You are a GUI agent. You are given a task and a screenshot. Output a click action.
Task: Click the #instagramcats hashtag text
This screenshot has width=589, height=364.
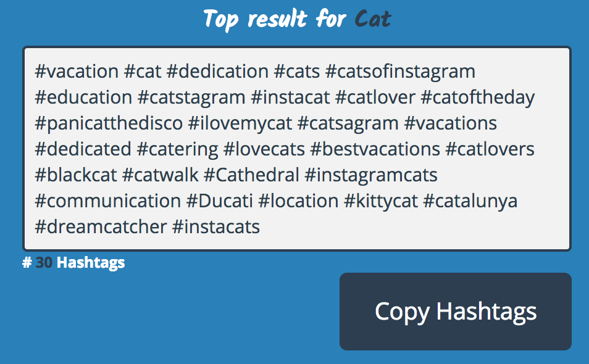pos(371,175)
